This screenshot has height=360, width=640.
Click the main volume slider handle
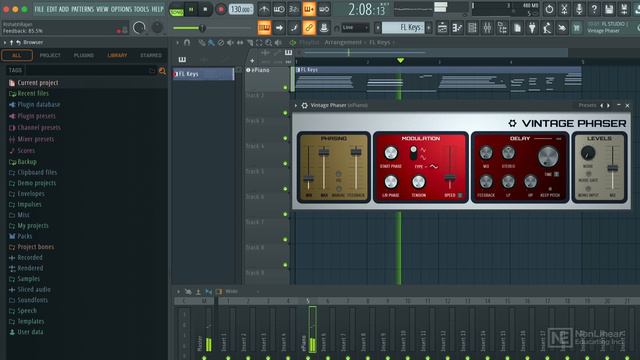click(202, 28)
